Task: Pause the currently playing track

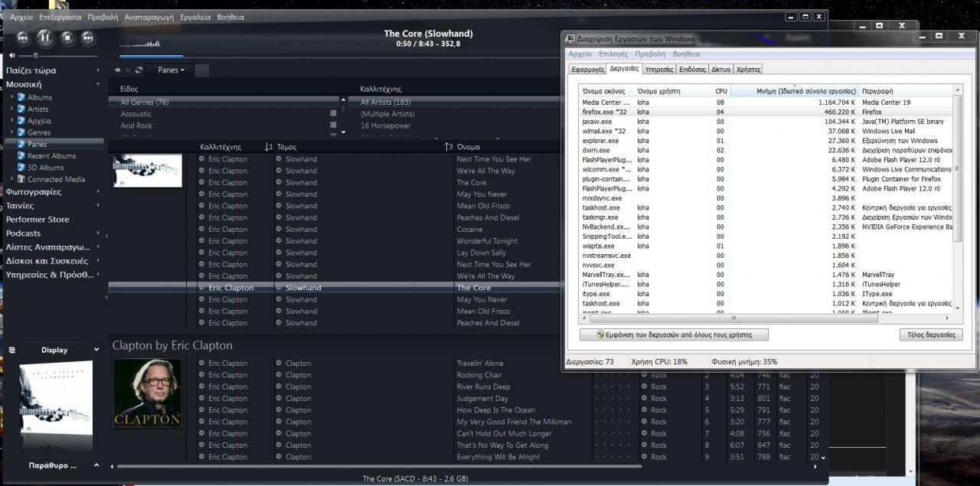Action: coord(44,37)
